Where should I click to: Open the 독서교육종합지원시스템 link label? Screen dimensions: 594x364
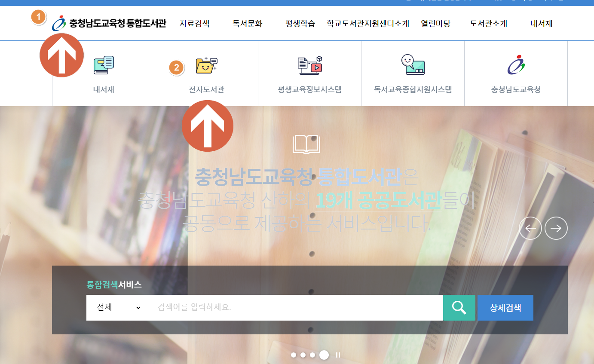click(413, 90)
